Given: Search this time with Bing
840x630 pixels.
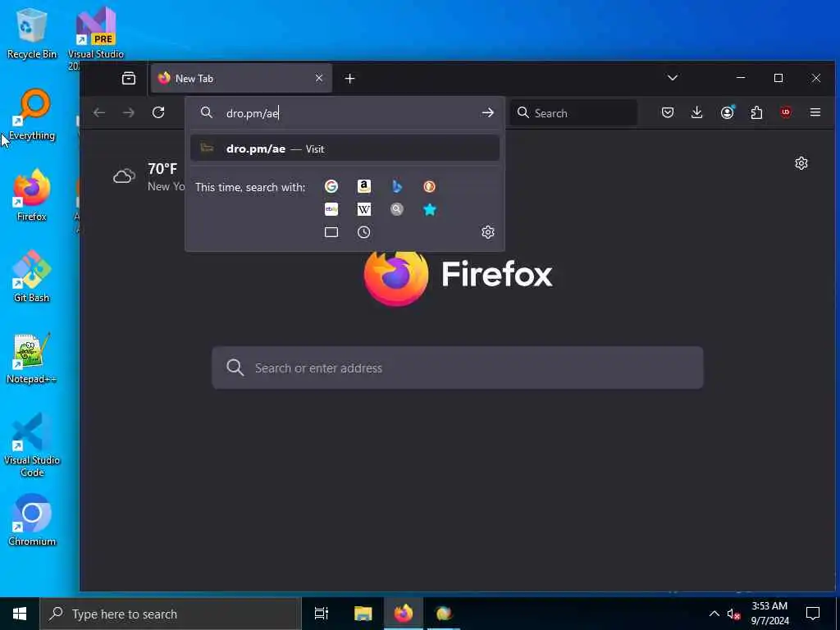Looking at the screenshot, I should pos(397,186).
